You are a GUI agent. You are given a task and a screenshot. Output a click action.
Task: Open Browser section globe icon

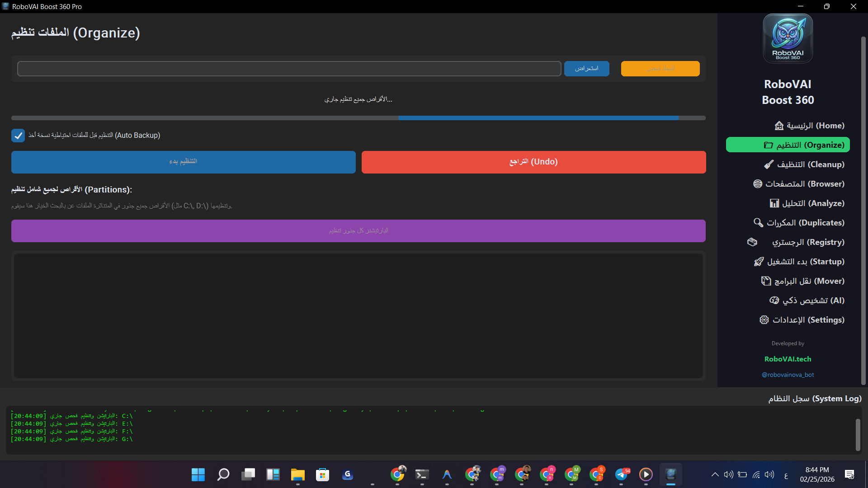(x=758, y=184)
